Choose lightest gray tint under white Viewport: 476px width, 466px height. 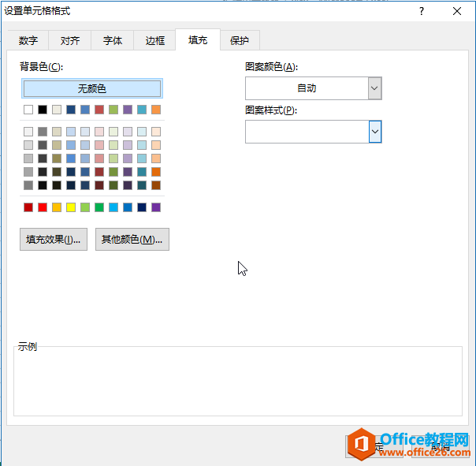[28, 132]
